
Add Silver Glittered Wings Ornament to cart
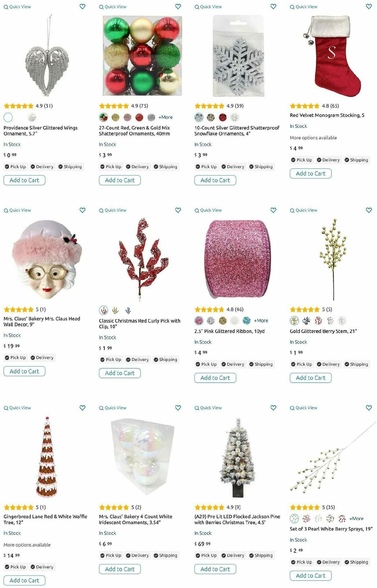[x=25, y=180]
